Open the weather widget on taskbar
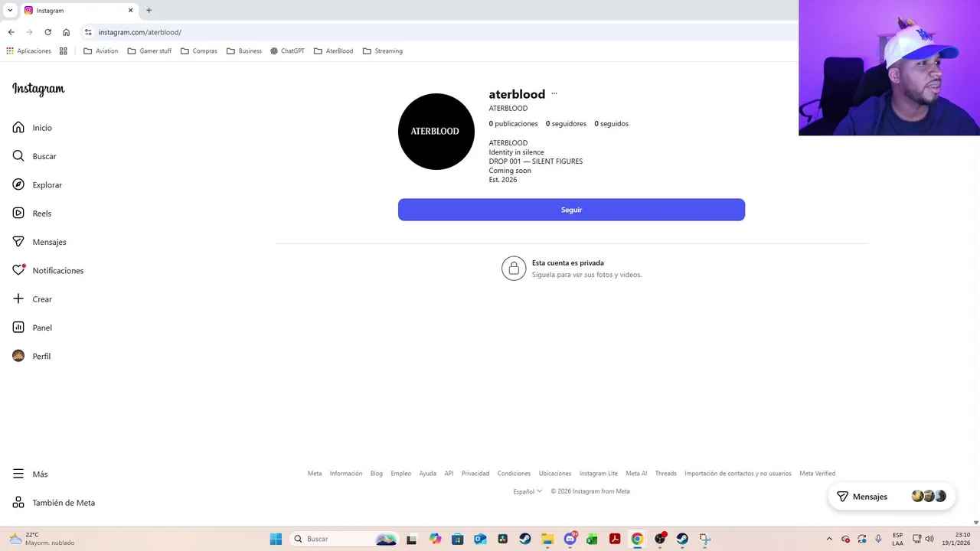 pos(41,539)
